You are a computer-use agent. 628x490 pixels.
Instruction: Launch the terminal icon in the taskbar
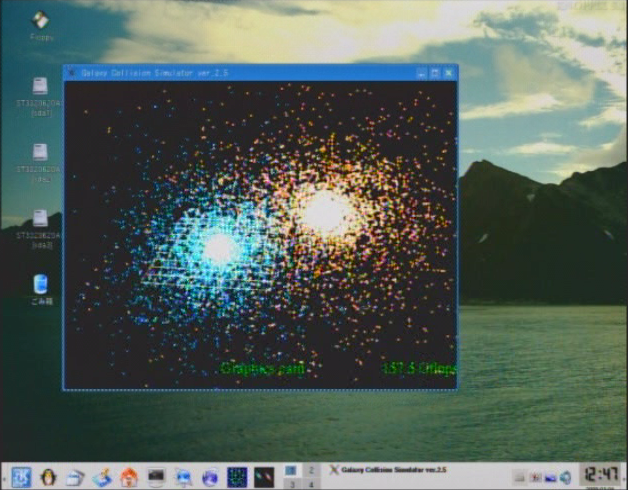pos(156,477)
